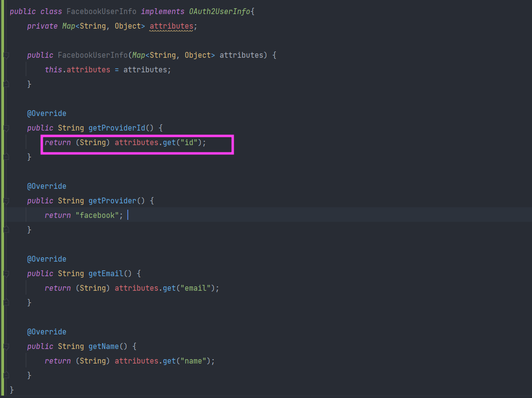Click the class keyword
Image resolution: width=532 pixels, height=398 pixels.
tap(51, 12)
